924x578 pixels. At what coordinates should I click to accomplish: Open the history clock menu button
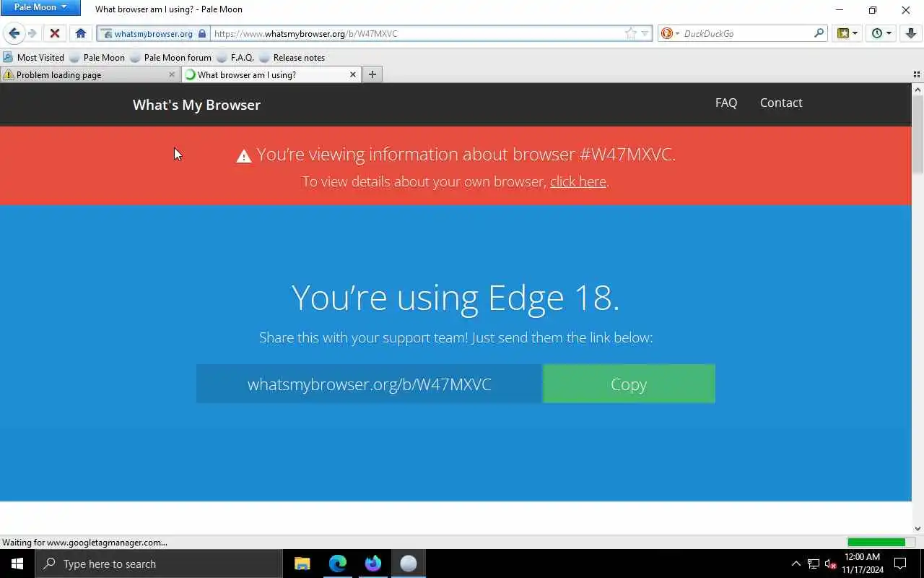point(881,33)
